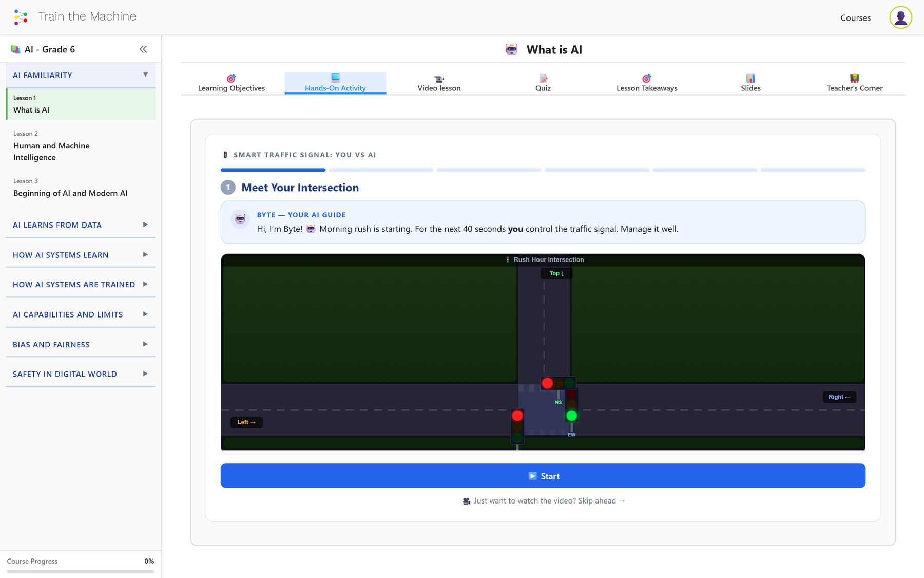Switch to the Slides tab

click(x=750, y=83)
